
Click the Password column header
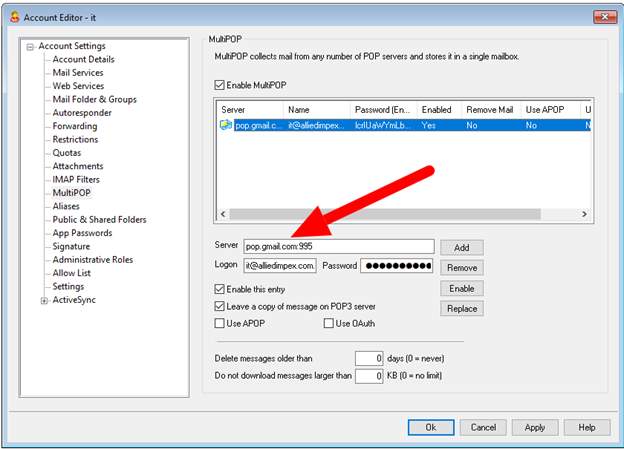(x=382, y=109)
